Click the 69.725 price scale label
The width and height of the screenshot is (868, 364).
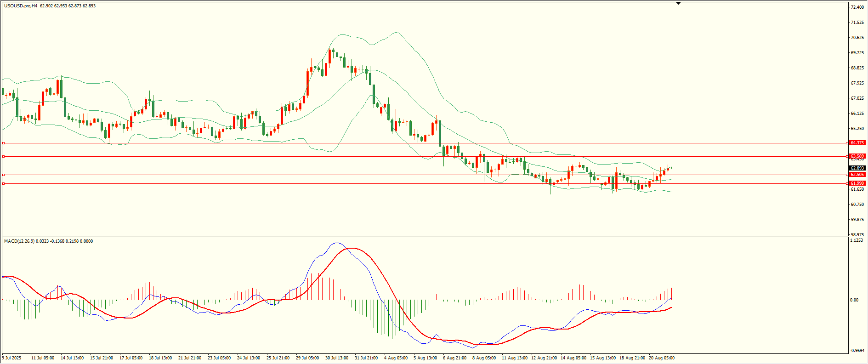coord(857,53)
